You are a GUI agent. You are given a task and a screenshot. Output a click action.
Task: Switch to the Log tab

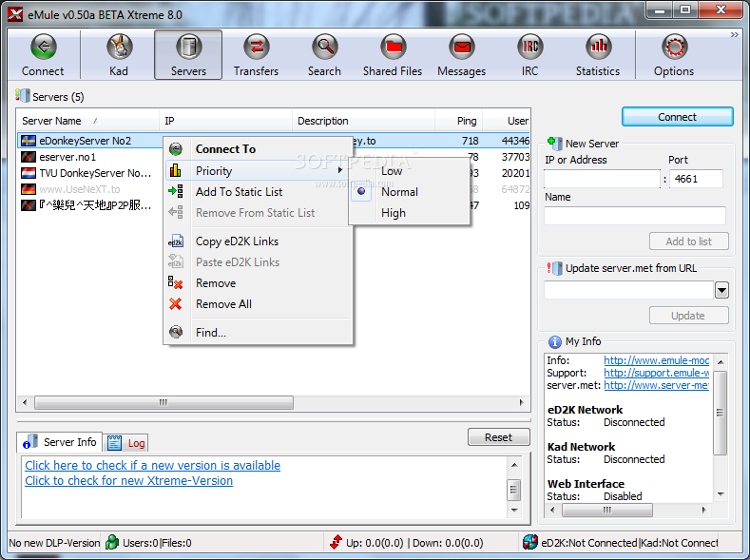(126, 443)
